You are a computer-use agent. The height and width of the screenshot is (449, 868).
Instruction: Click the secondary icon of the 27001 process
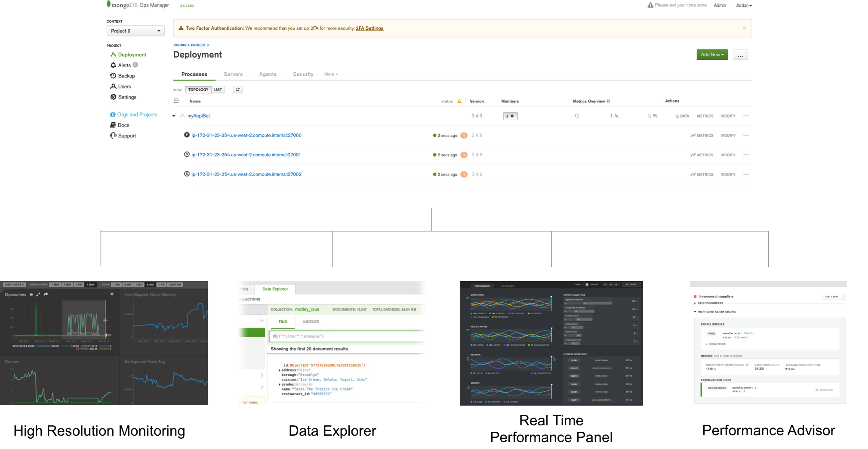[x=187, y=155]
